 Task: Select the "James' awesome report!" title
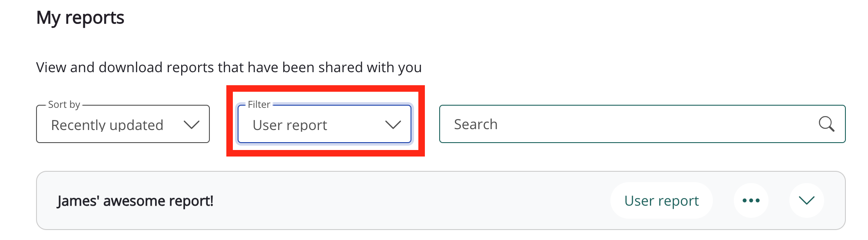[x=135, y=201]
